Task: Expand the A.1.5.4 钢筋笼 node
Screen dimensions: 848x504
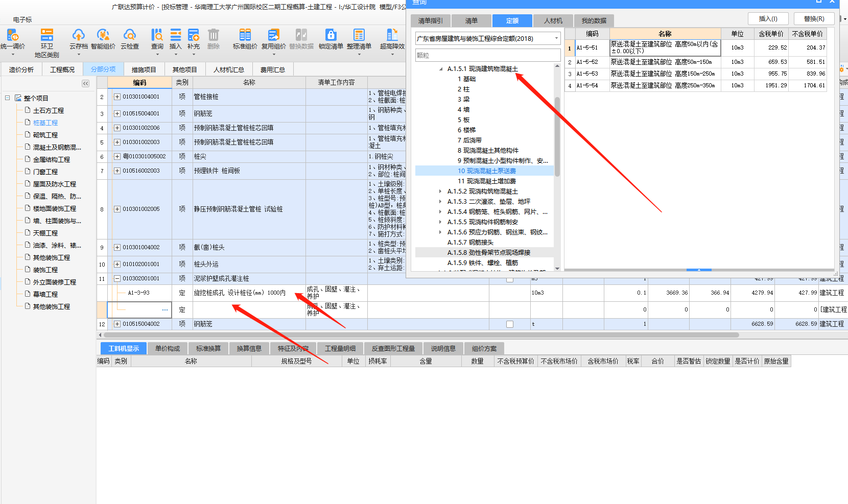Action: (x=440, y=212)
